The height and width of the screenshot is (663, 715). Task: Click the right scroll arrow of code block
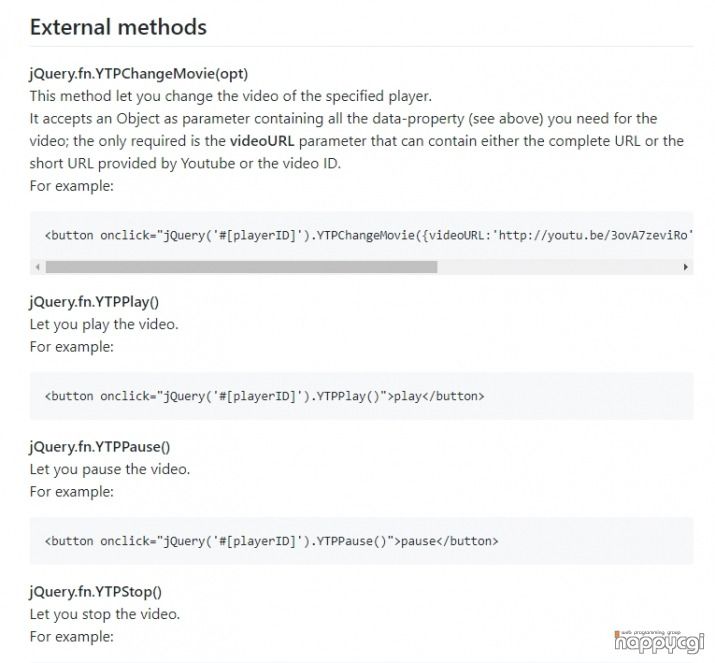tap(685, 267)
